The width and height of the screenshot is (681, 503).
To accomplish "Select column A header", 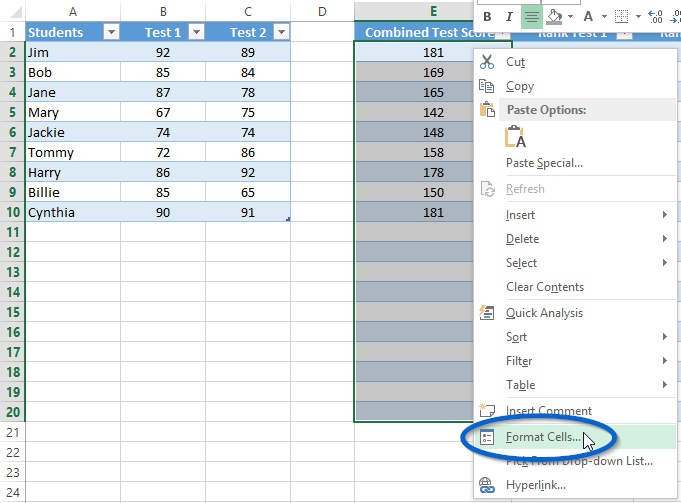I will point(73,11).
